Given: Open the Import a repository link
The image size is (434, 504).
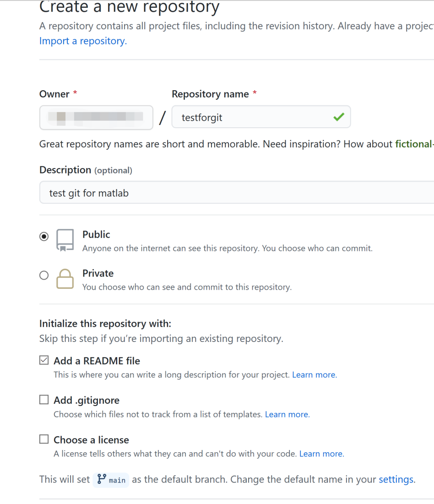Looking at the screenshot, I should coord(83,41).
